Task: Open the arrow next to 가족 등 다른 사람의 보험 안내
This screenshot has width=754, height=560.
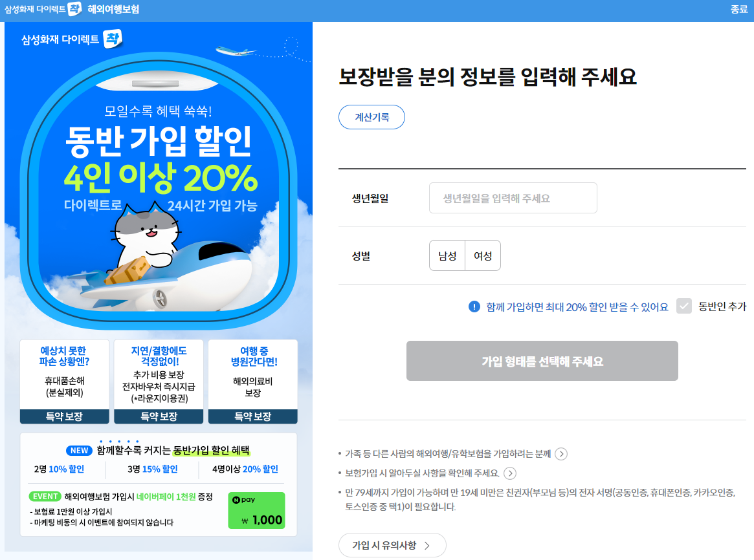Action: [x=561, y=454]
